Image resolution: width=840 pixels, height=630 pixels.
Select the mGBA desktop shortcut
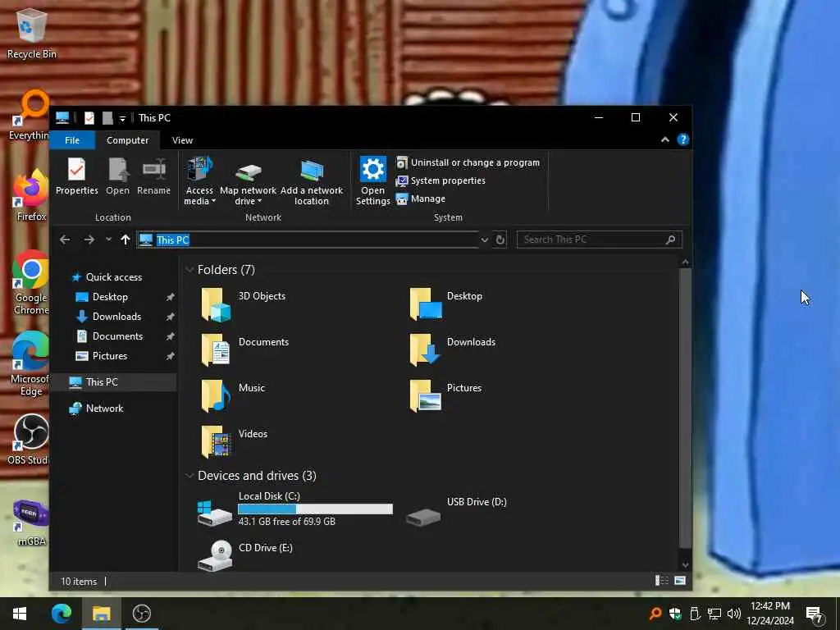click(31, 523)
